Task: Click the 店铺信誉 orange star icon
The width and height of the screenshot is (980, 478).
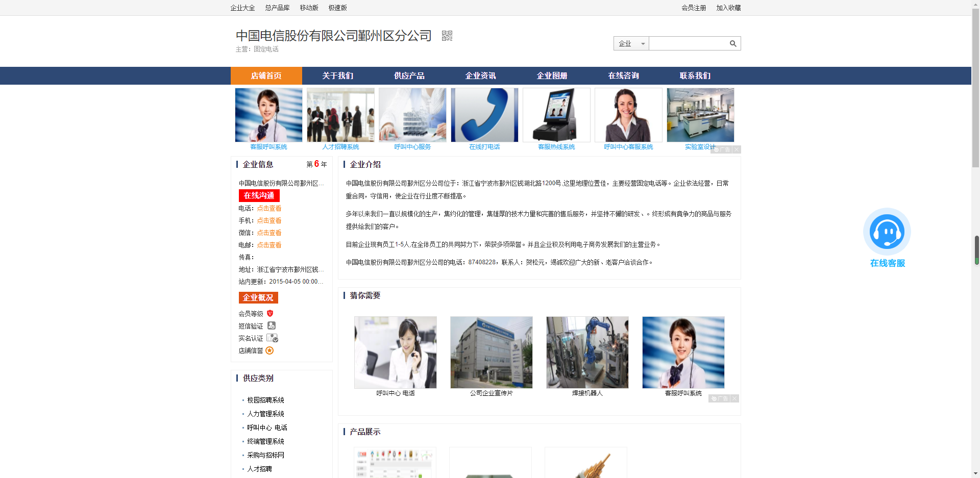Action: pyautogui.click(x=269, y=350)
